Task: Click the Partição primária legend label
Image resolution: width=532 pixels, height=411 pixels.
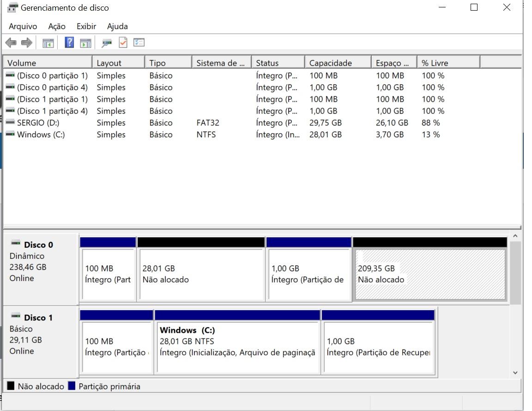Action: (109, 386)
